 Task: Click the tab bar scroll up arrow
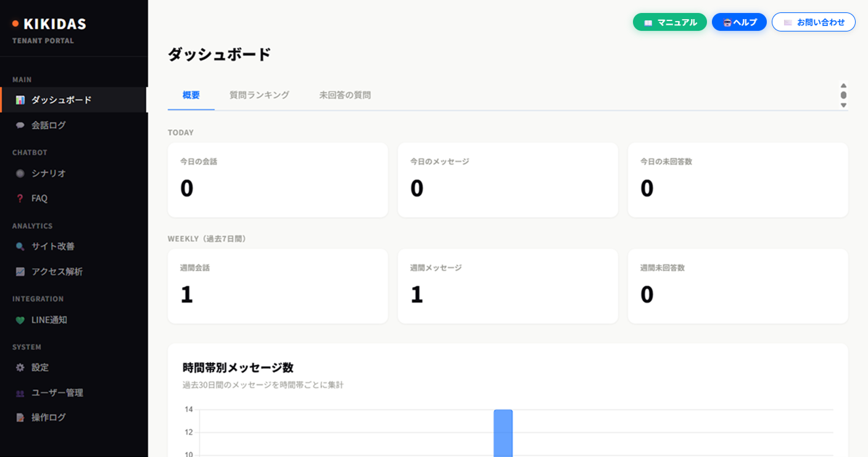click(843, 85)
